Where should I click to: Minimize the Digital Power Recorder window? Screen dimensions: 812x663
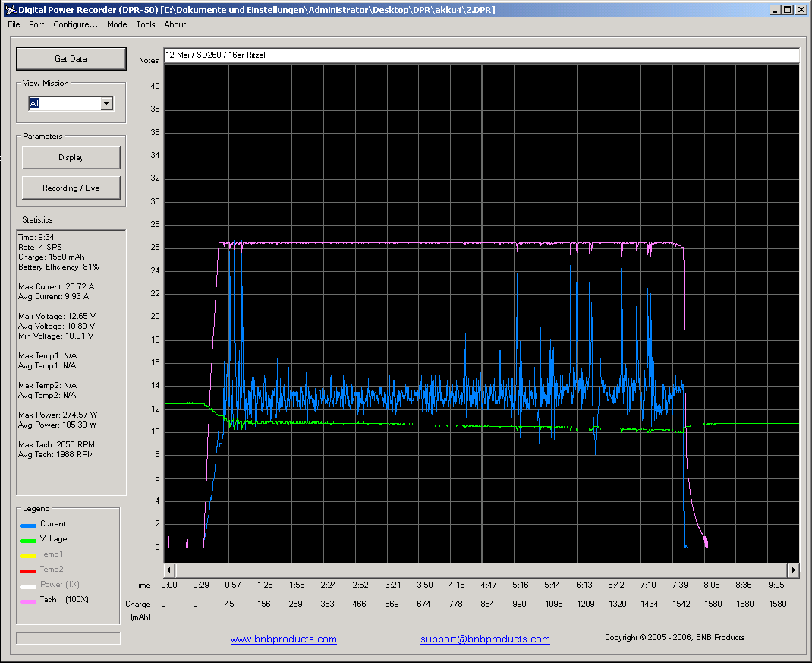pyautogui.click(x=776, y=9)
